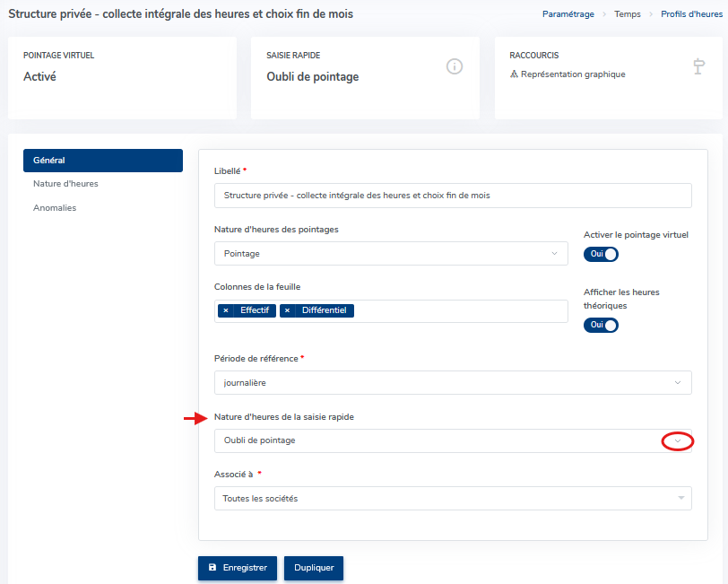Click the Raccourcis card heading
This screenshot has width=728, height=584.
pos(534,56)
